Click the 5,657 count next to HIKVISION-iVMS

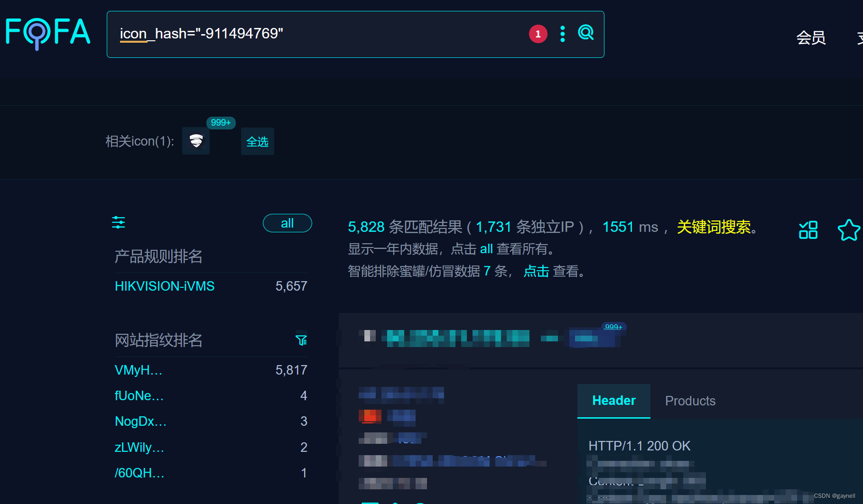pyautogui.click(x=291, y=286)
